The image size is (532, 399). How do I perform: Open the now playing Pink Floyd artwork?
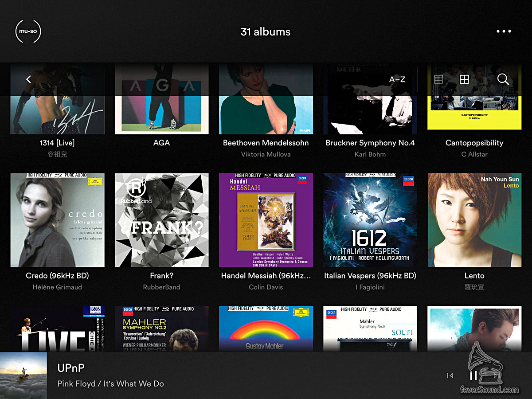point(23,376)
